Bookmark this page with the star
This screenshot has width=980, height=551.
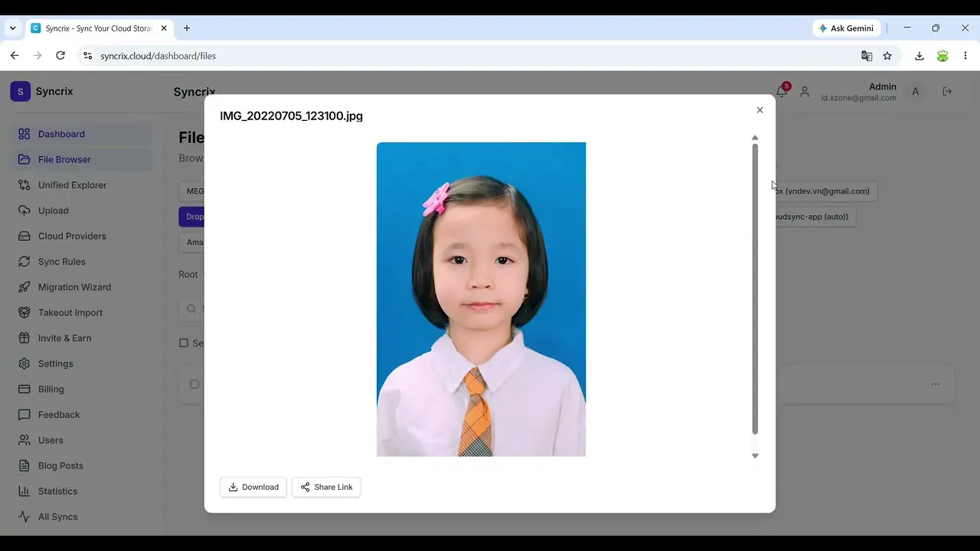pos(887,56)
